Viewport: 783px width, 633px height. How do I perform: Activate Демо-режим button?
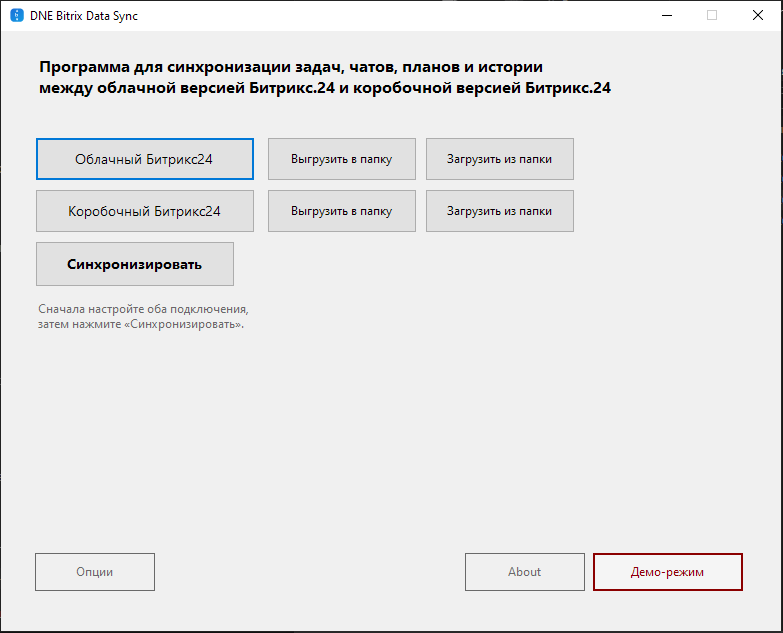[x=668, y=572]
